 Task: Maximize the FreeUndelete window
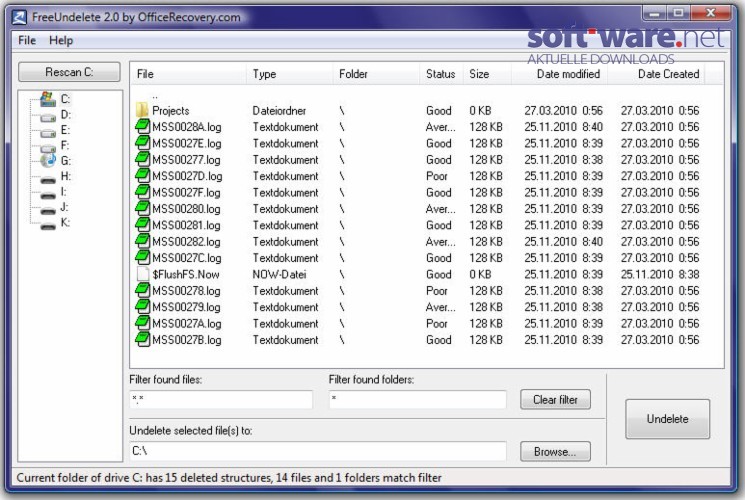pos(678,13)
